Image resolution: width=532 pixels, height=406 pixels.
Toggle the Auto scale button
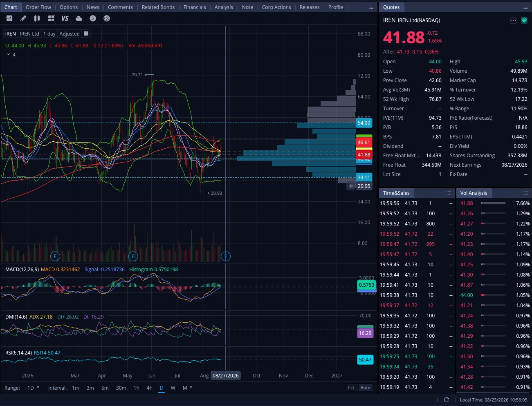coord(366,388)
